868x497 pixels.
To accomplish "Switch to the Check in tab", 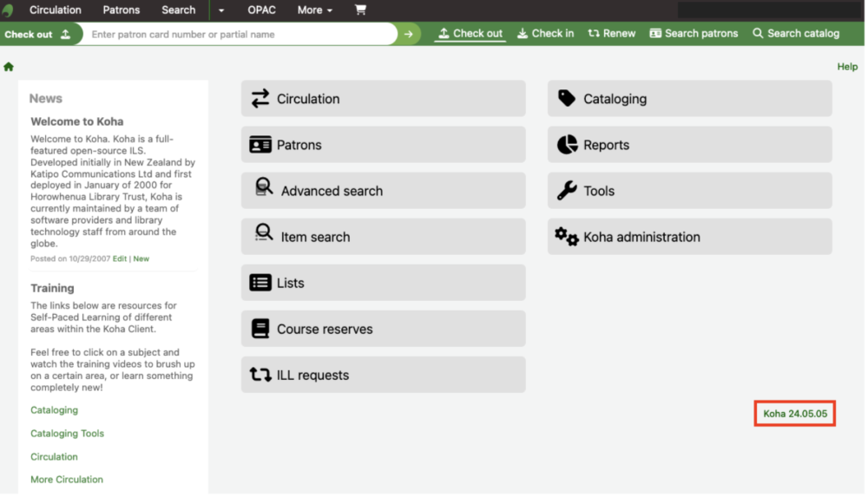I will 546,34.
